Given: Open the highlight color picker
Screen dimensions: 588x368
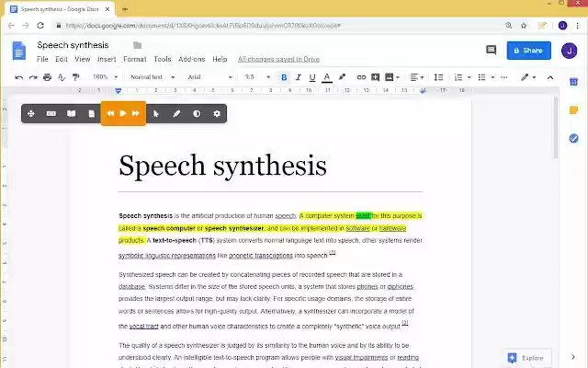Looking at the screenshot, I should coord(342,77).
